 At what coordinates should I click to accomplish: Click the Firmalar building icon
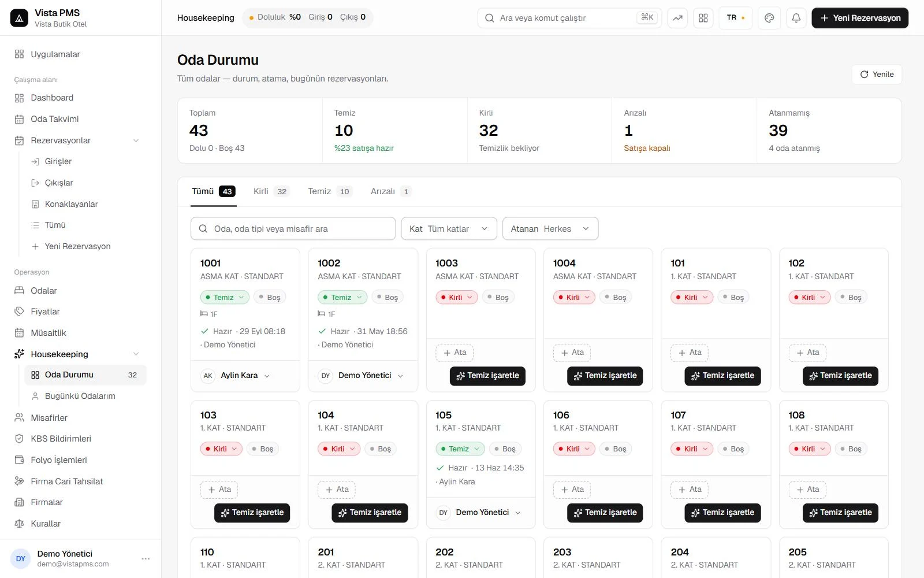[19, 502]
